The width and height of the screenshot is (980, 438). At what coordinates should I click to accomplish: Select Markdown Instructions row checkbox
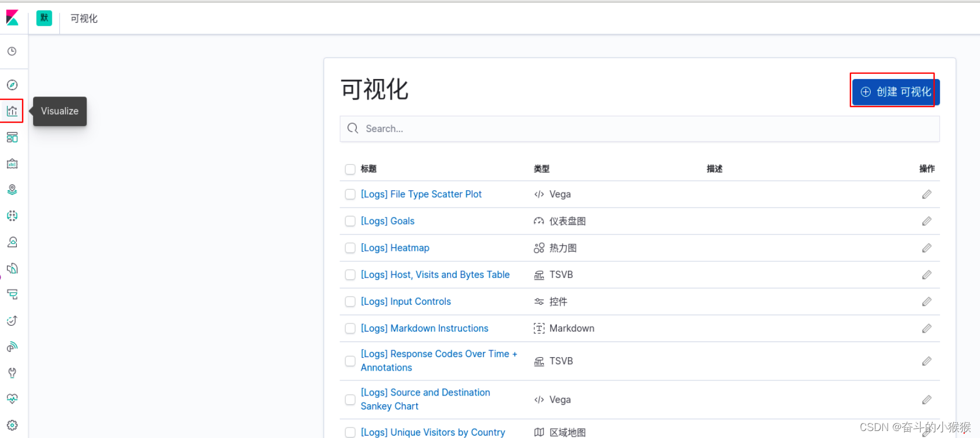pos(350,328)
